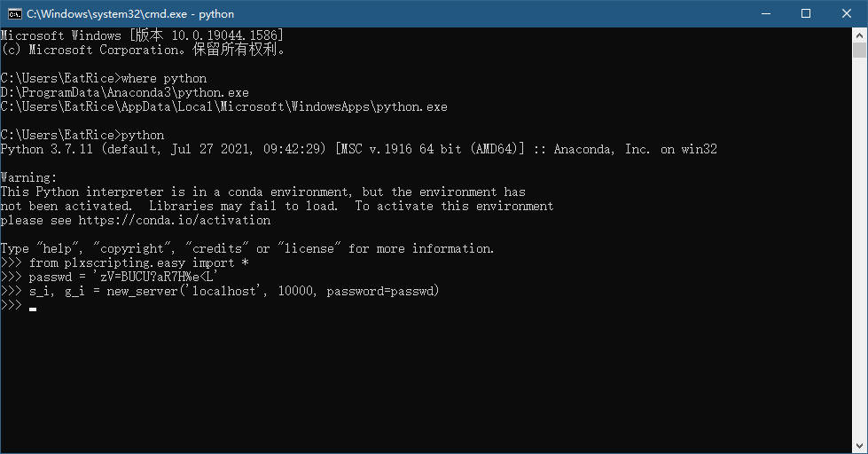Click the new_server localhost command line
The width and height of the screenshot is (868, 454).
coord(220,291)
